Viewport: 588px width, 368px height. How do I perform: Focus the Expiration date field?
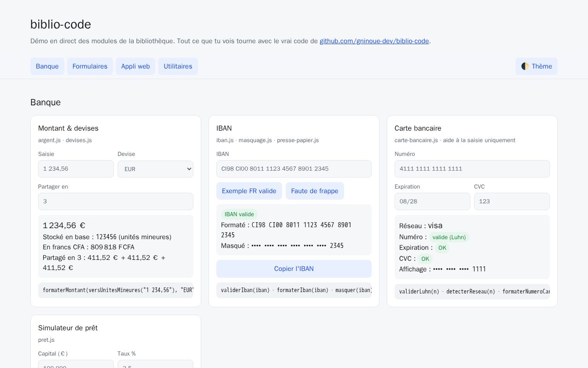pos(432,201)
